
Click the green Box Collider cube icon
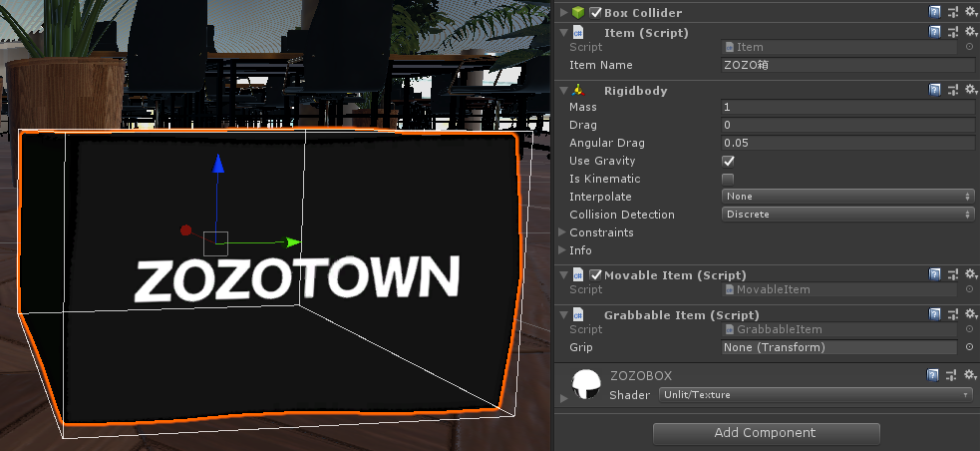coord(579,13)
